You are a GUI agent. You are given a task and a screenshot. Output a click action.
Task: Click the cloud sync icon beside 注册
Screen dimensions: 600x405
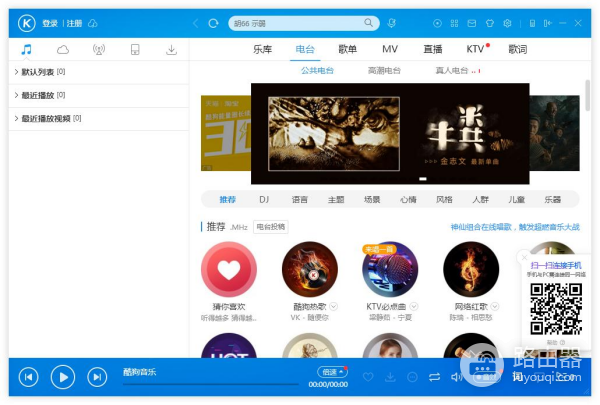(x=93, y=24)
